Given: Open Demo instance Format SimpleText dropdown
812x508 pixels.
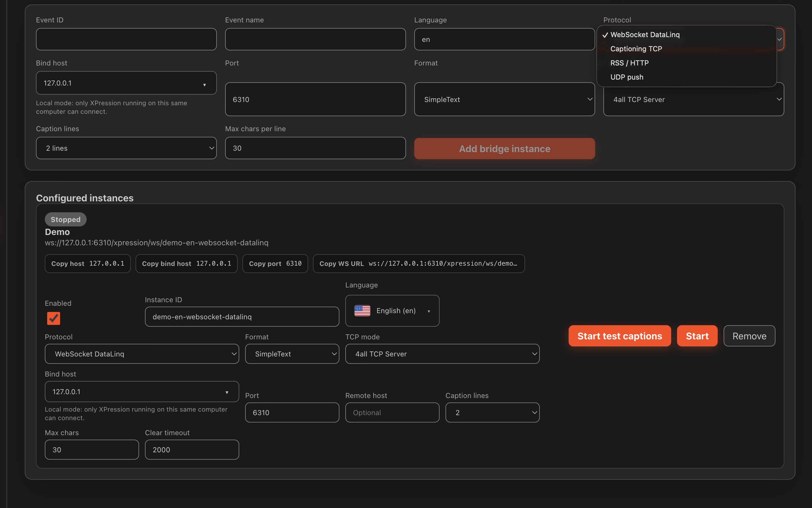Looking at the screenshot, I should pos(292,354).
